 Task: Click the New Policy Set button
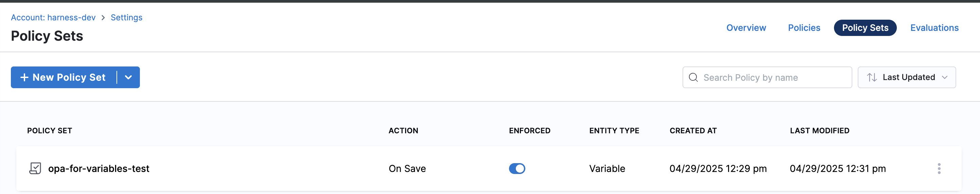(x=64, y=77)
